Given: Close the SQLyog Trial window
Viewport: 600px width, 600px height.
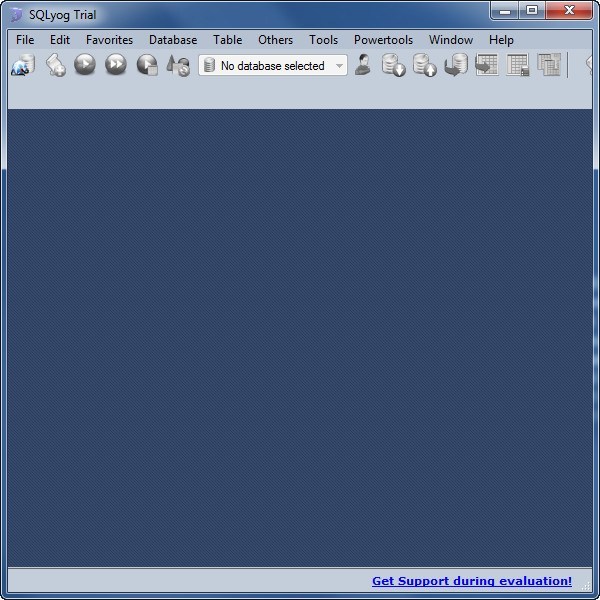Looking at the screenshot, I should (x=569, y=11).
